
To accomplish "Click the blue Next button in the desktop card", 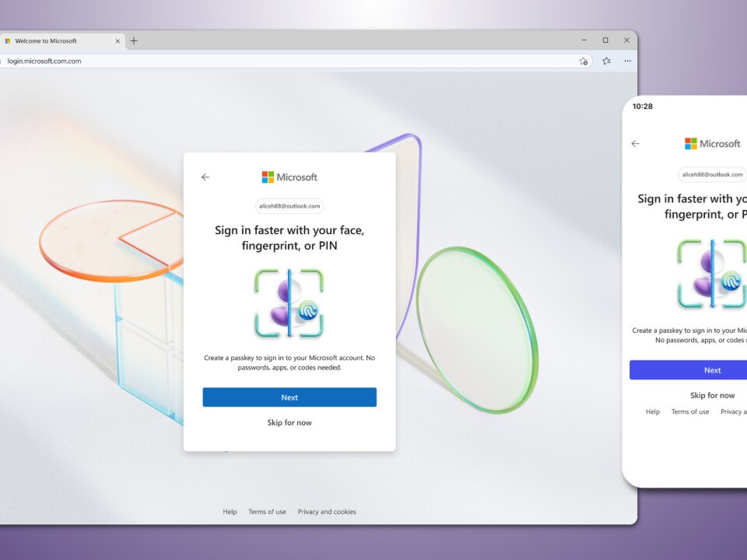I will 289,397.
